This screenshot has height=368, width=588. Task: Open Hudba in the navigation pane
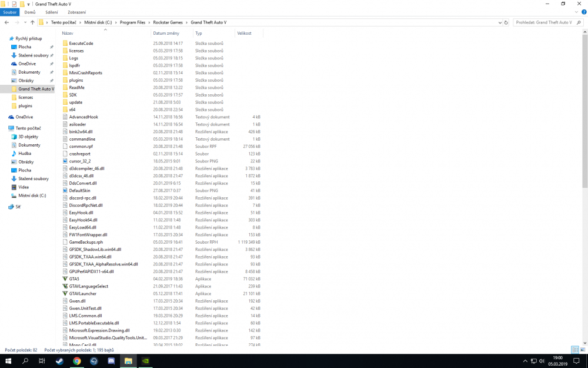[x=24, y=154]
